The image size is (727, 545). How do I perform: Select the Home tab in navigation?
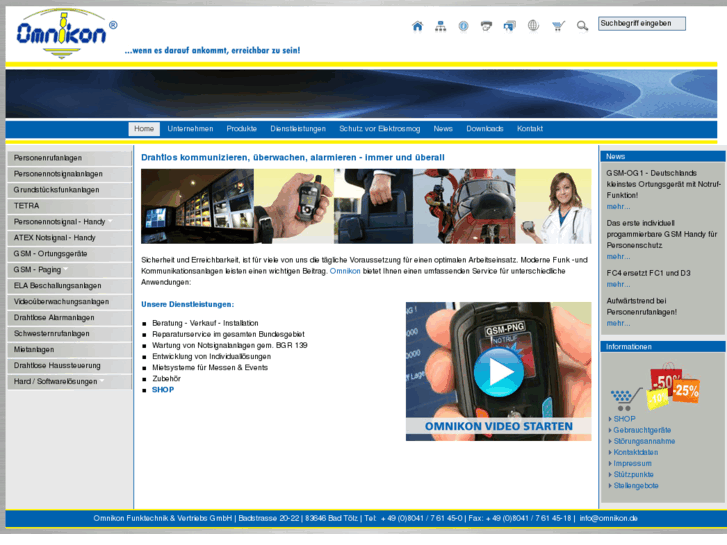point(144,129)
